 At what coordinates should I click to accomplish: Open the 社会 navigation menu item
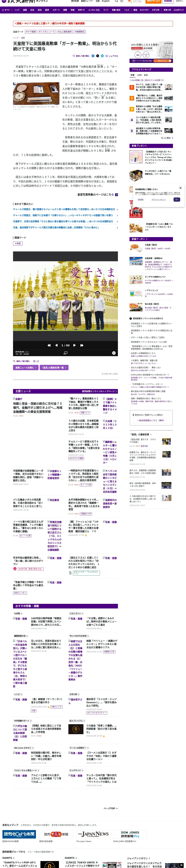[32, 10]
